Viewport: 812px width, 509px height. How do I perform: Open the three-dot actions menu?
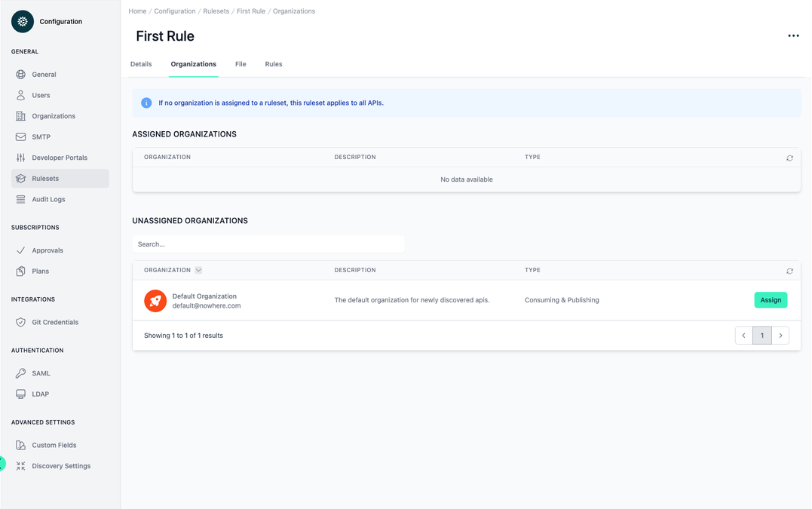point(793,35)
